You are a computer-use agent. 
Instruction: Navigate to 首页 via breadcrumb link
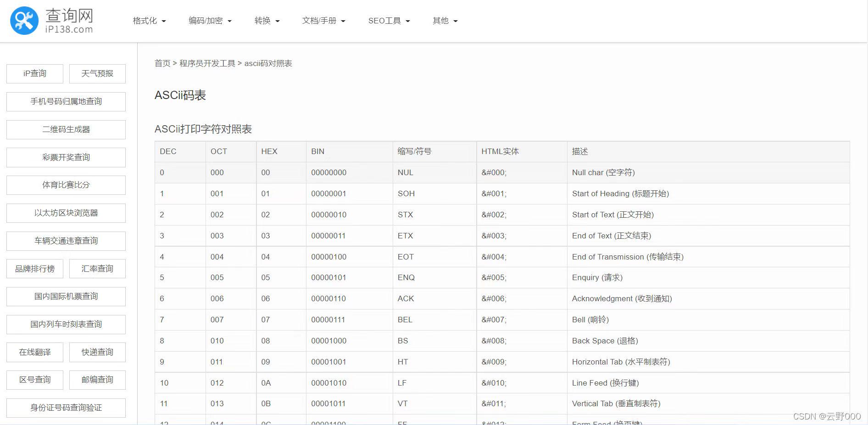161,63
